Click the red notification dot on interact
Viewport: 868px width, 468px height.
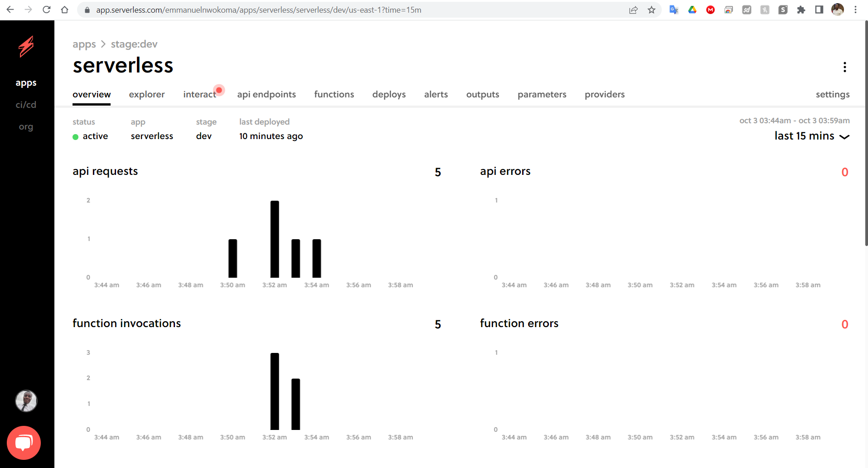tap(219, 90)
